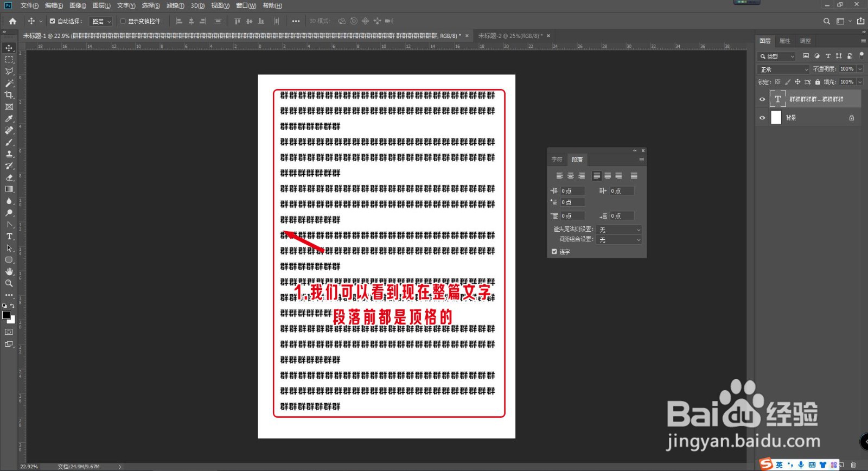This screenshot has width=868, height=471.
Task: Open the search icon at top right
Action: [827, 21]
